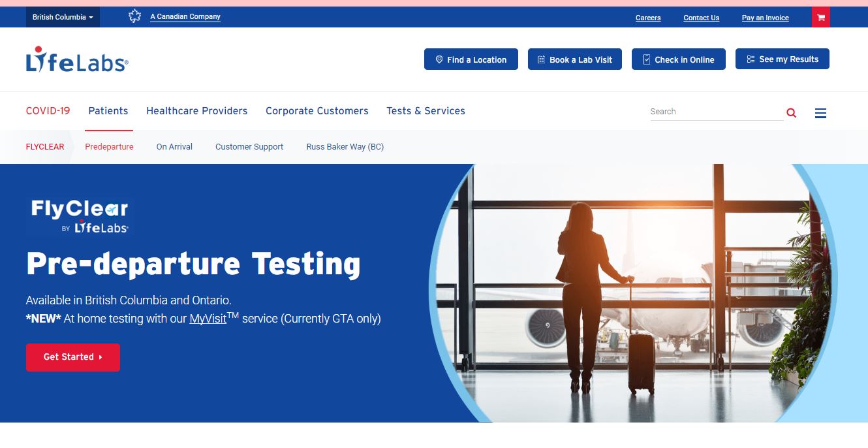Viewport: 868px width, 448px height.
Task: Switch to the On Arrival tab
Action: pyautogui.click(x=174, y=147)
